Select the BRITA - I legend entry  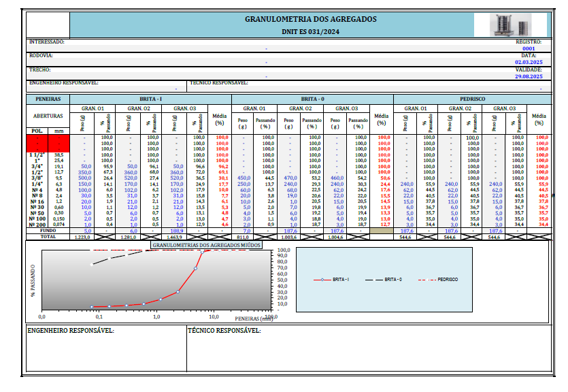[x=331, y=280]
